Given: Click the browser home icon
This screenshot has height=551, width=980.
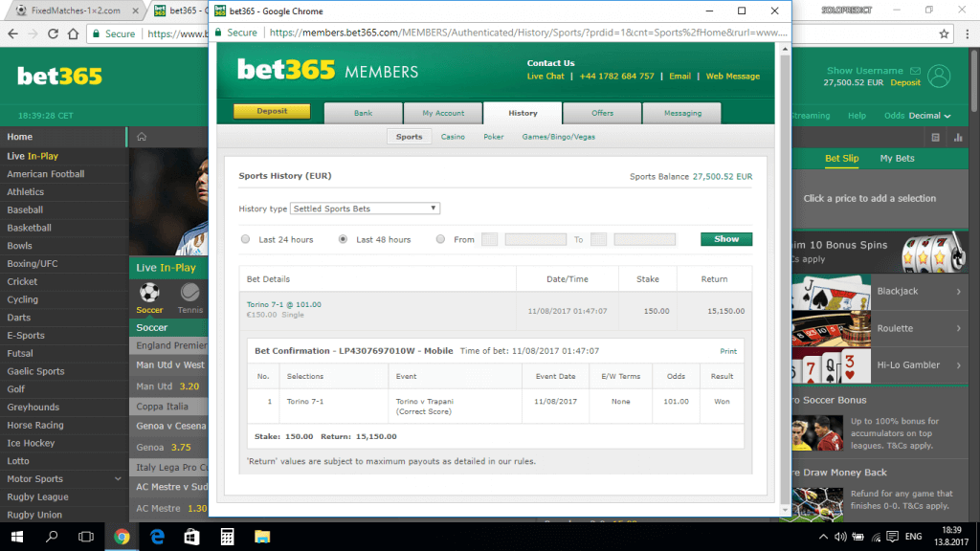Looking at the screenshot, I should tap(73, 33).
